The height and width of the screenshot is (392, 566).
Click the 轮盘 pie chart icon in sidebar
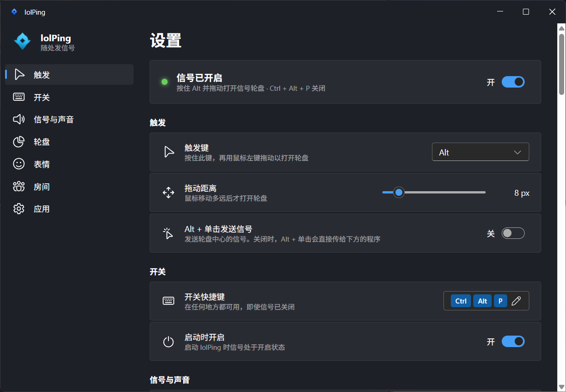click(x=19, y=142)
